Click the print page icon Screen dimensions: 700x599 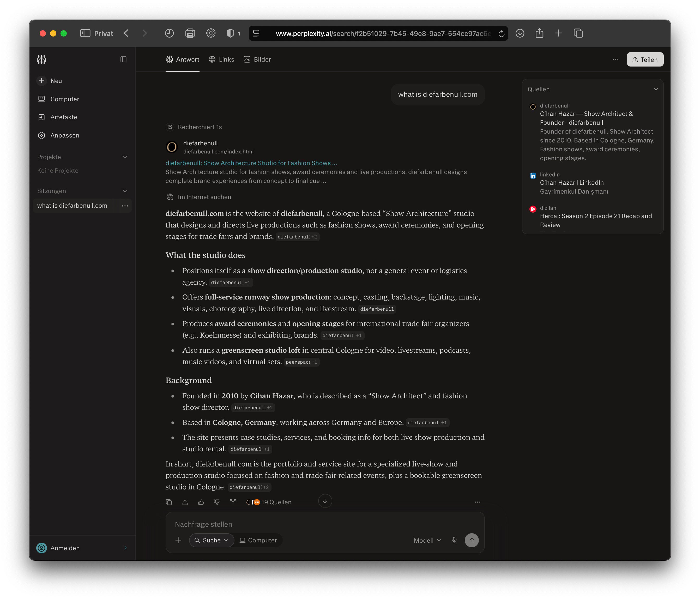click(190, 33)
